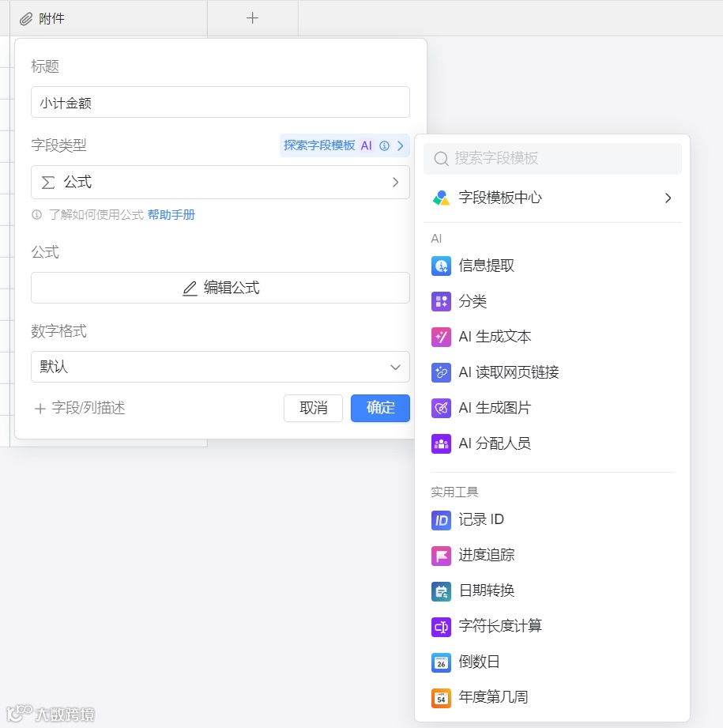Select the AI 生成图片 icon

pos(441,408)
